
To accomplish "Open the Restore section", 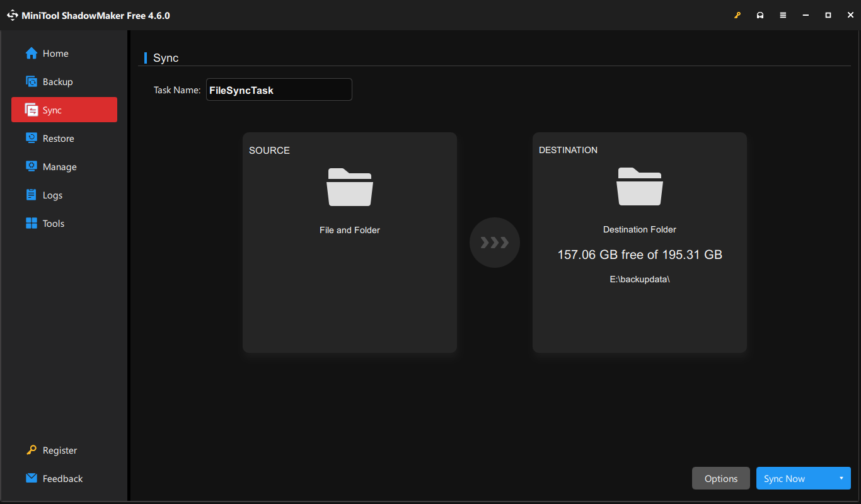I will (x=57, y=138).
